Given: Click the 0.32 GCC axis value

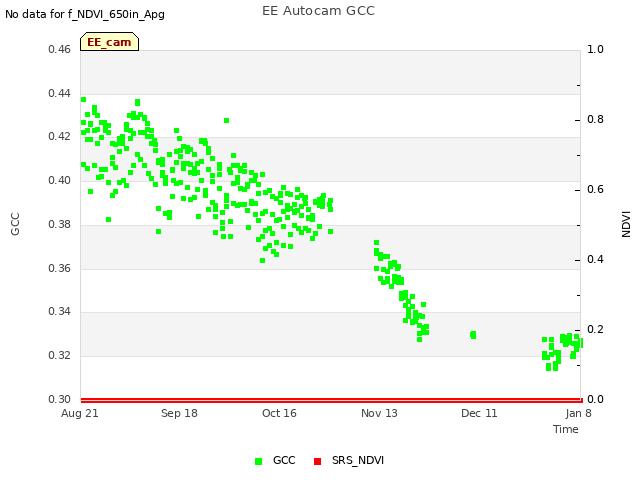Looking at the screenshot, I should (x=59, y=356).
